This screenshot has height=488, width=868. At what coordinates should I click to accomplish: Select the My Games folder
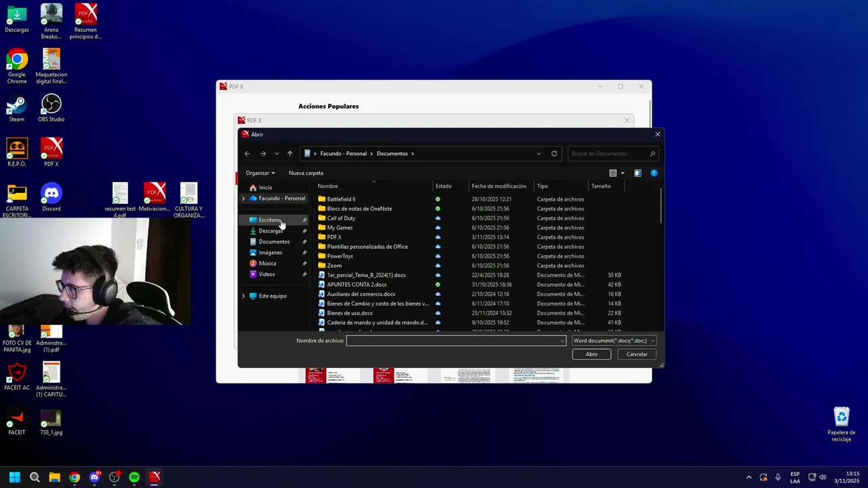click(340, 228)
